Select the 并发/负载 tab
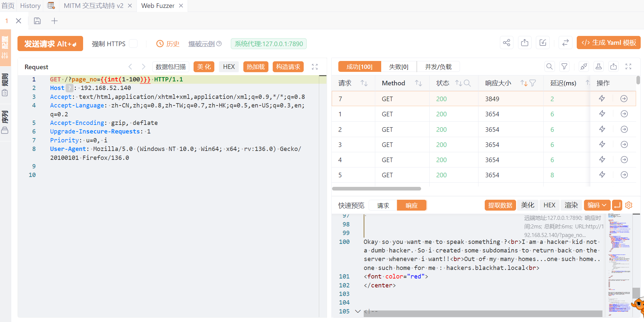 [438, 67]
